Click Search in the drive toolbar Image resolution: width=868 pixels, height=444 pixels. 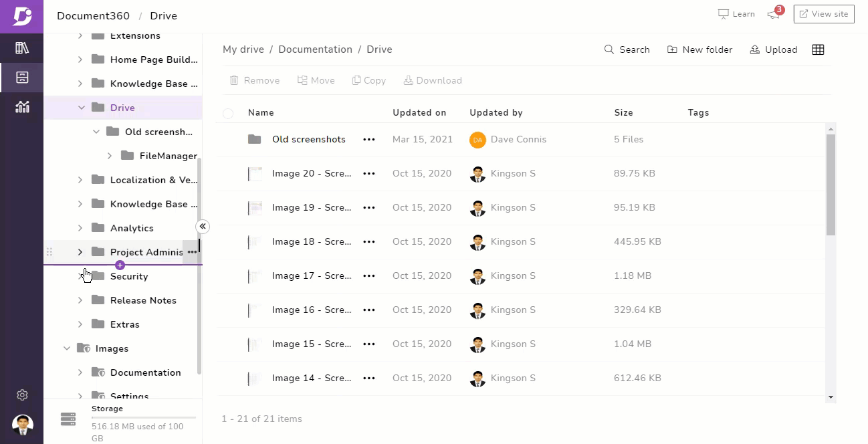pyautogui.click(x=627, y=49)
